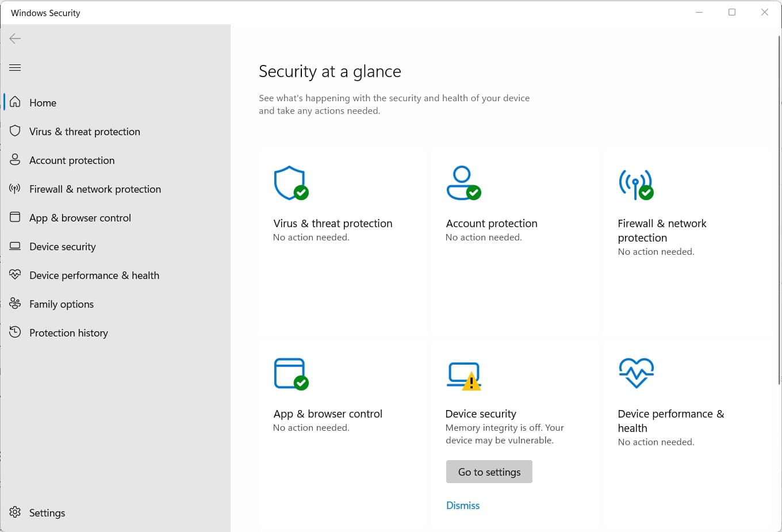Image resolution: width=782 pixels, height=532 pixels.
Task: Open Virus & threat protection from sidebar
Action: pos(85,132)
